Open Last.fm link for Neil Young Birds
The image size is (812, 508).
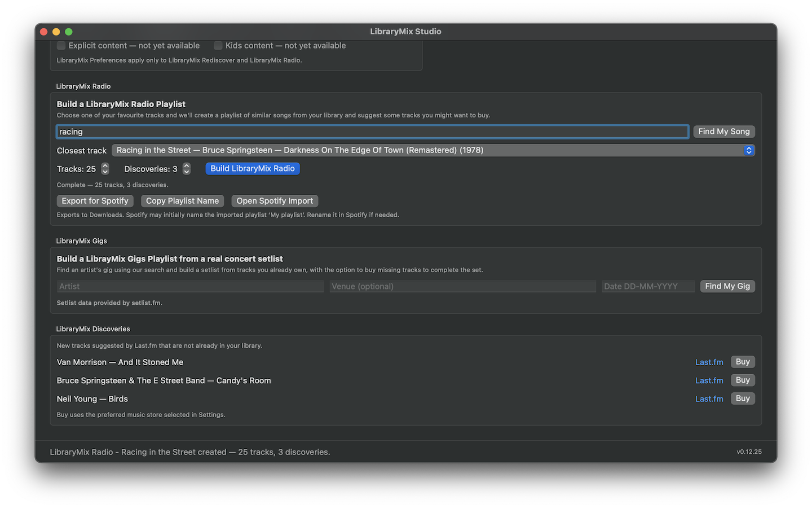click(709, 399)
